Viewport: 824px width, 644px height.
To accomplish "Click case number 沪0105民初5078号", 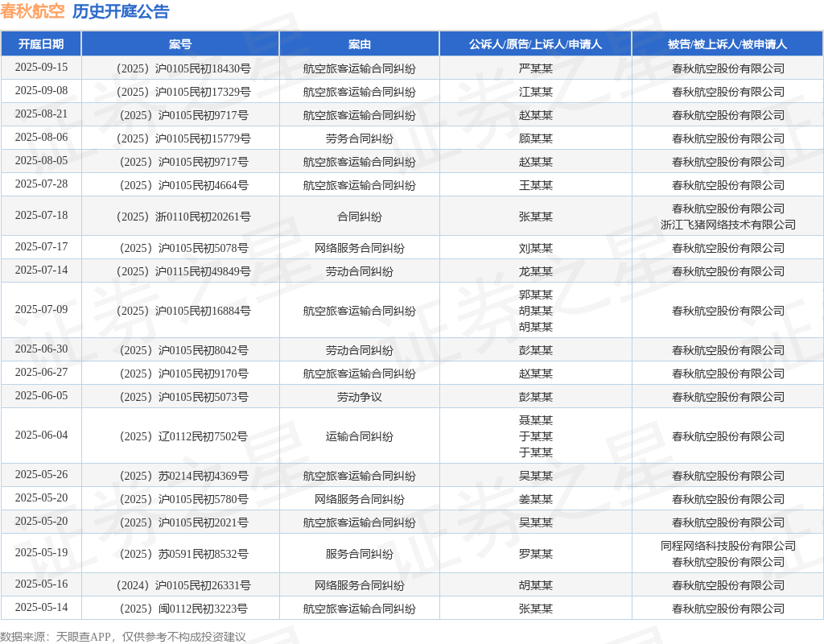I will pyautogui.click(x=184, y=248).
